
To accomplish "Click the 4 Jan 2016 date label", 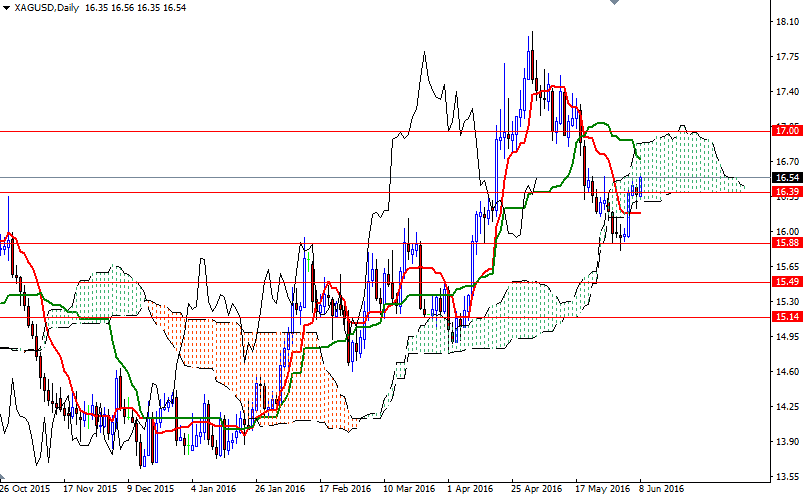I will [x=215, y=489].
